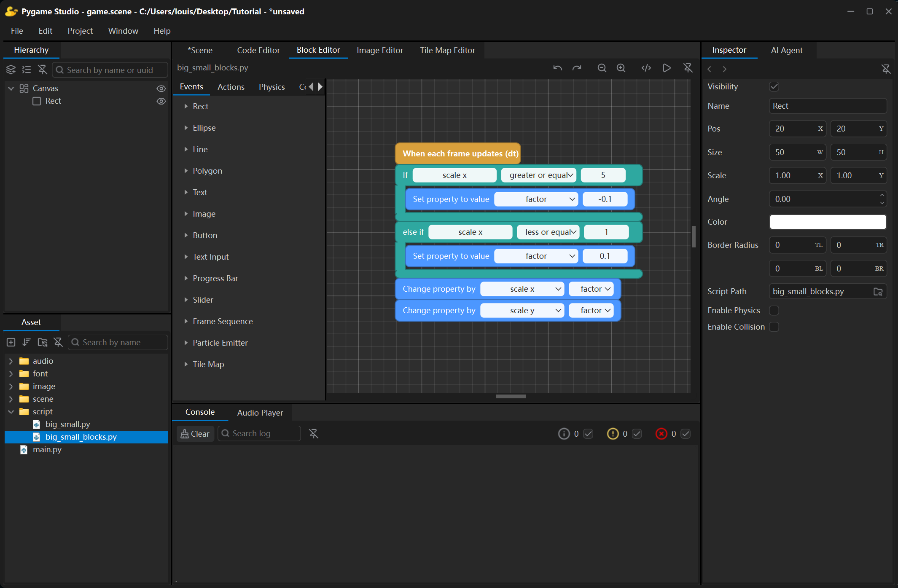Collapse the script asset folder
The height and width of the screenshot is (588, 898).
coord(11,412)
